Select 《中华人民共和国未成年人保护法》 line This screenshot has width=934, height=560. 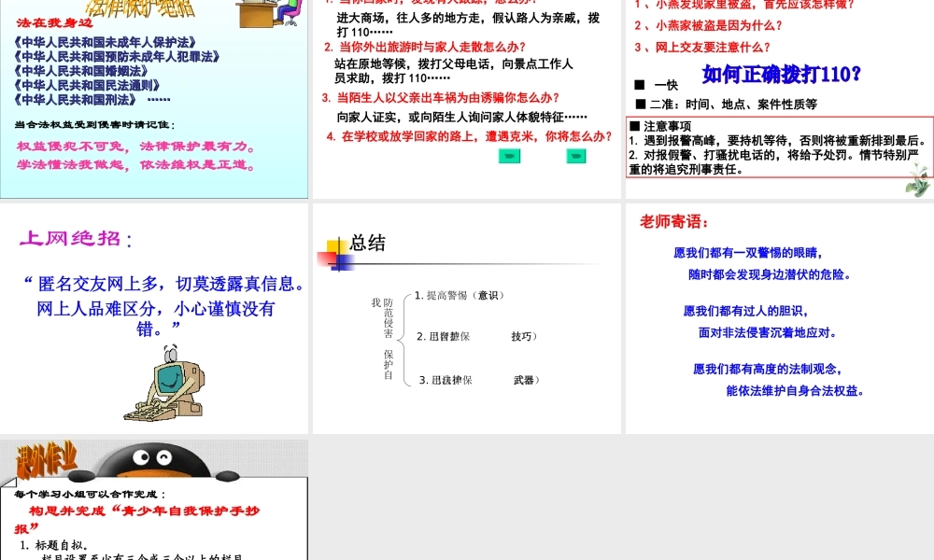point(105,42)
